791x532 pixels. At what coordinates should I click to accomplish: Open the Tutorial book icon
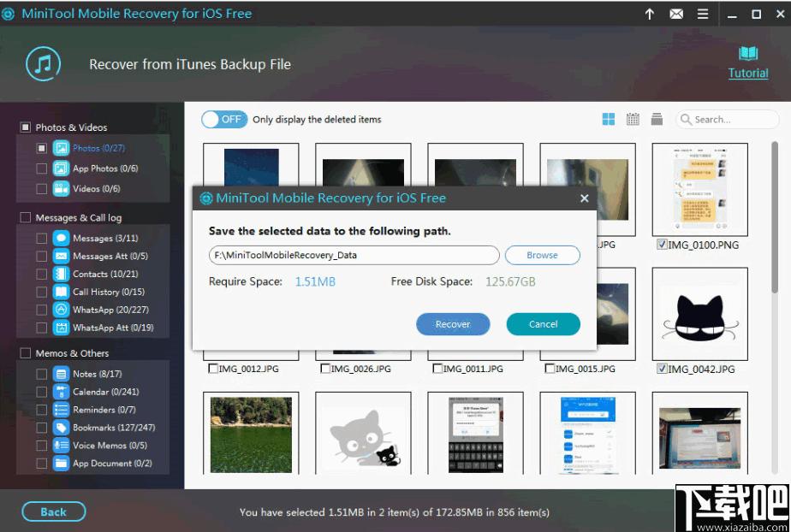tap(748, 53)
